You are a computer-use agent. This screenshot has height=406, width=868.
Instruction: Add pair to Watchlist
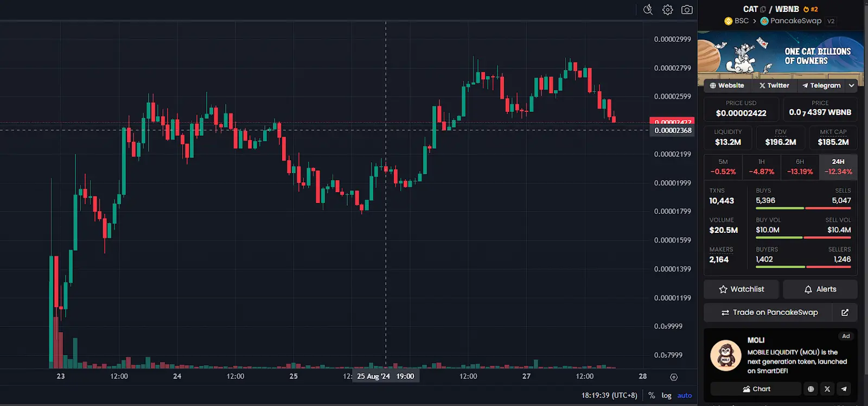741,289
